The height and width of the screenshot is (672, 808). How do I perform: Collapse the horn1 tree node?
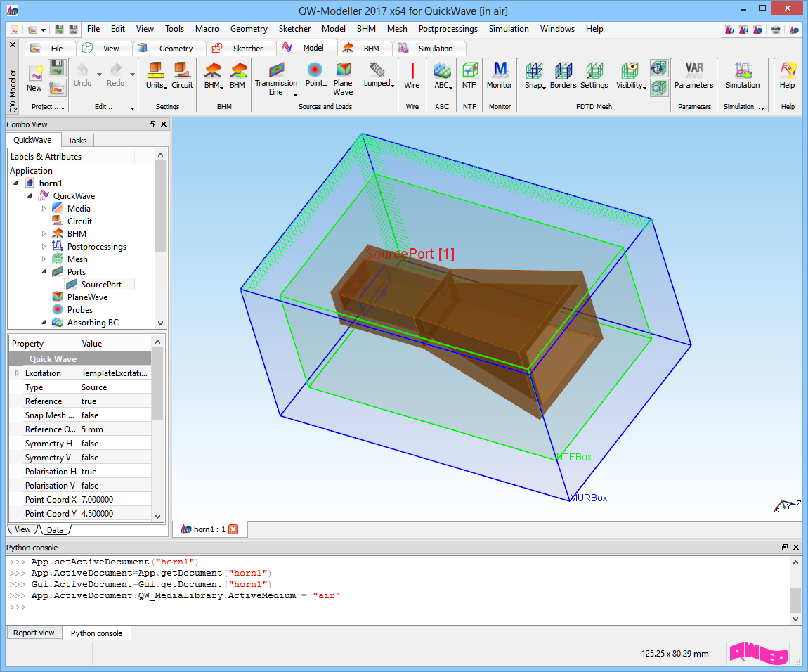[x=16, y=183]
